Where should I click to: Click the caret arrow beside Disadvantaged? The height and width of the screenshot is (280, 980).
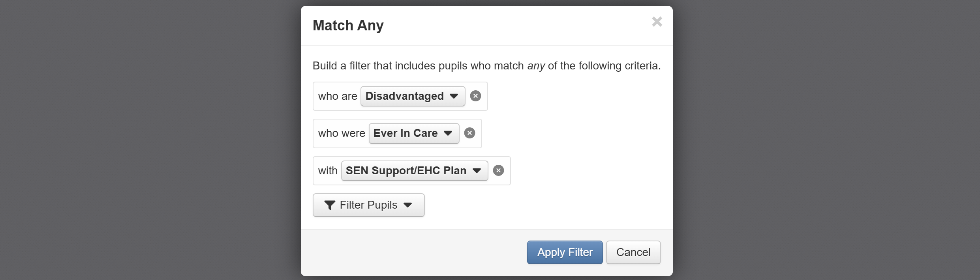[454, 96]
